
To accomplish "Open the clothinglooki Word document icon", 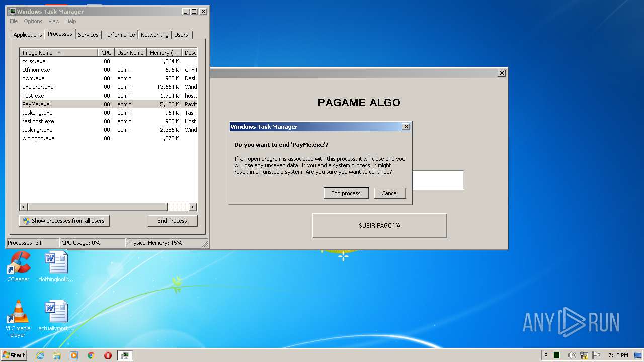I will coord(56,267).
